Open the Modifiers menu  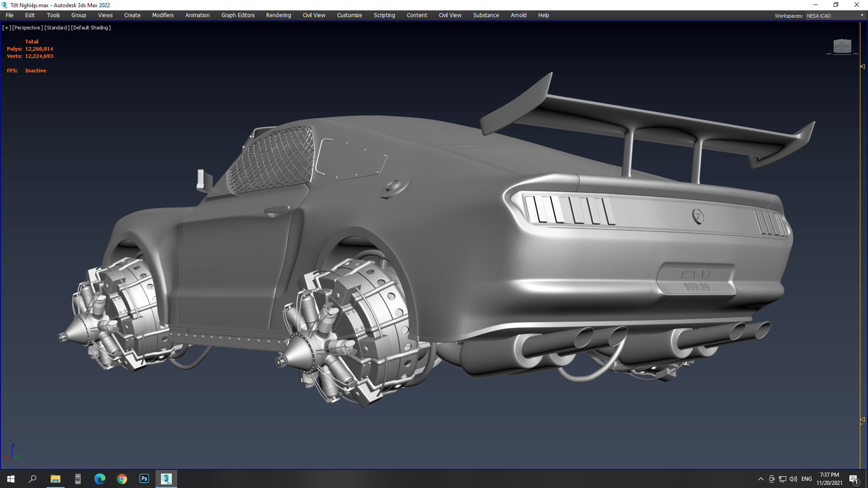tap(163, 15)
